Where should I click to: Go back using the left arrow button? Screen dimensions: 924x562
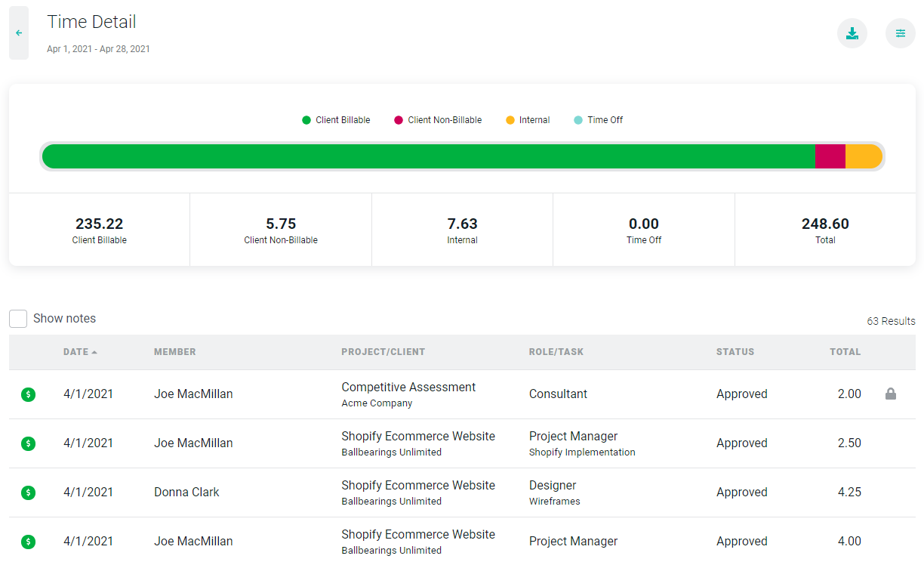(x=19, y=33)
